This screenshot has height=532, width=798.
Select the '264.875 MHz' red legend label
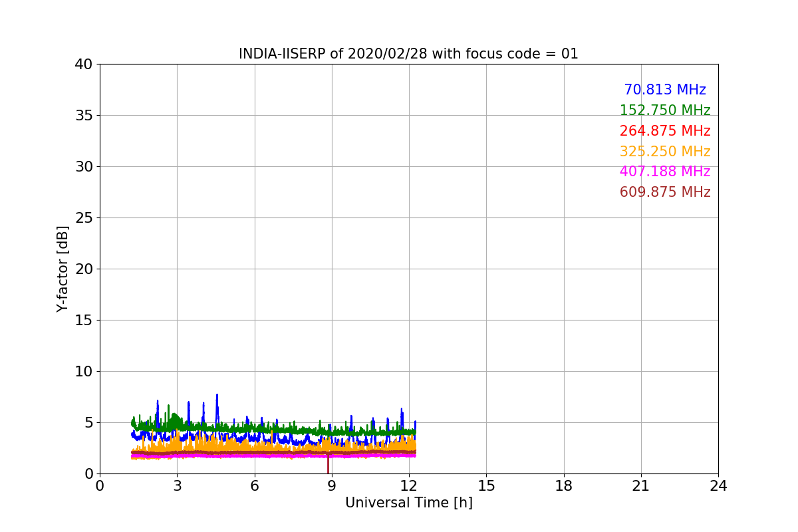coord(665,131)
